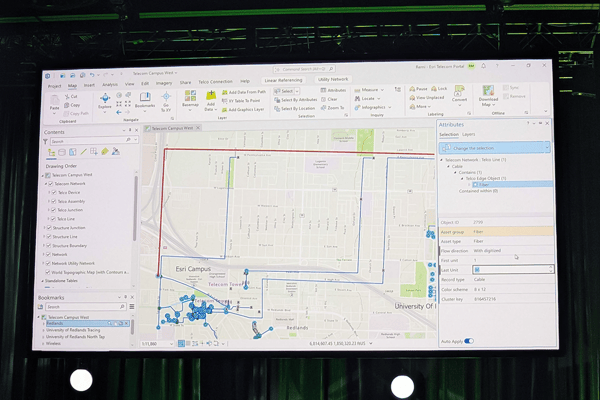The image size is (600, 400).
Task: Open the Basemap gallery
Action: [190, 100]
